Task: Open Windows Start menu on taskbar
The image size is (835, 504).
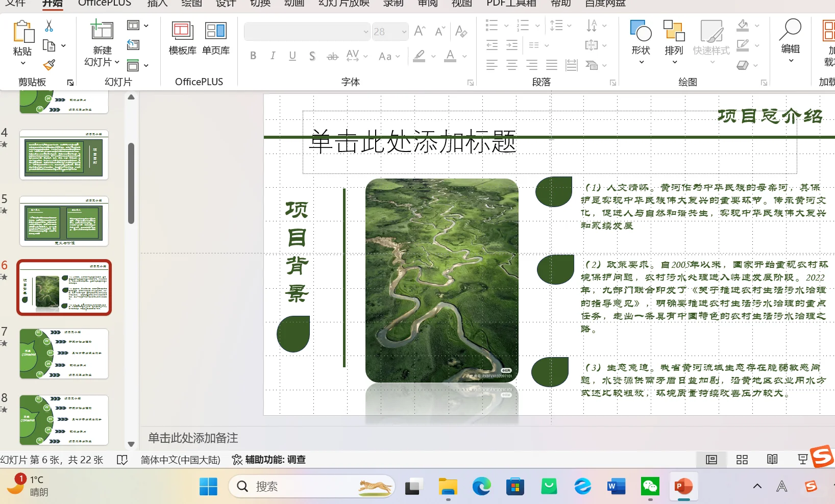Action: [x=208, y=487]
